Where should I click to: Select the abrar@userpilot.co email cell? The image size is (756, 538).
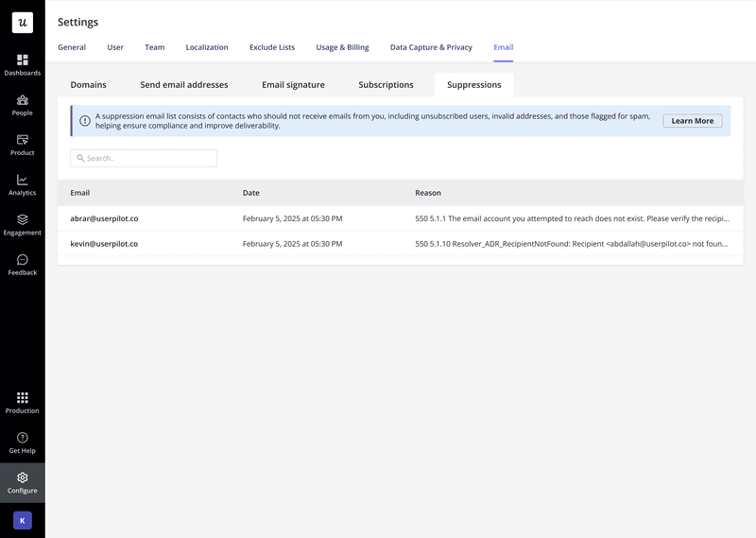(x=104, y=218)
